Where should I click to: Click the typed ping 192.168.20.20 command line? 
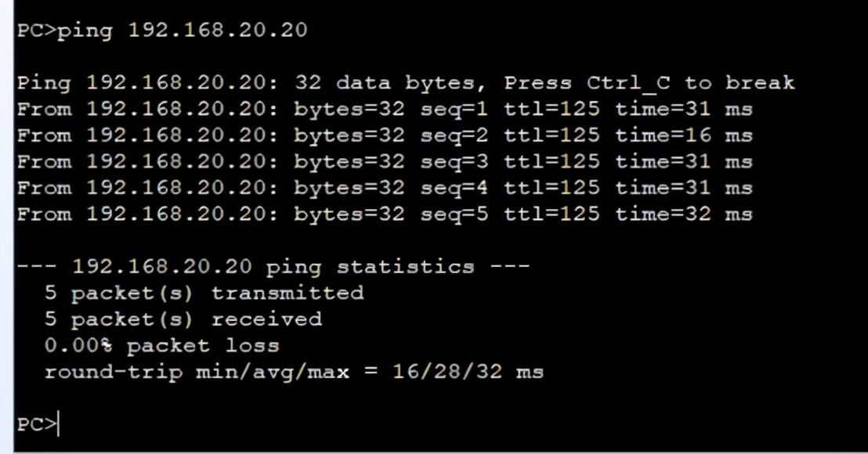161,30
